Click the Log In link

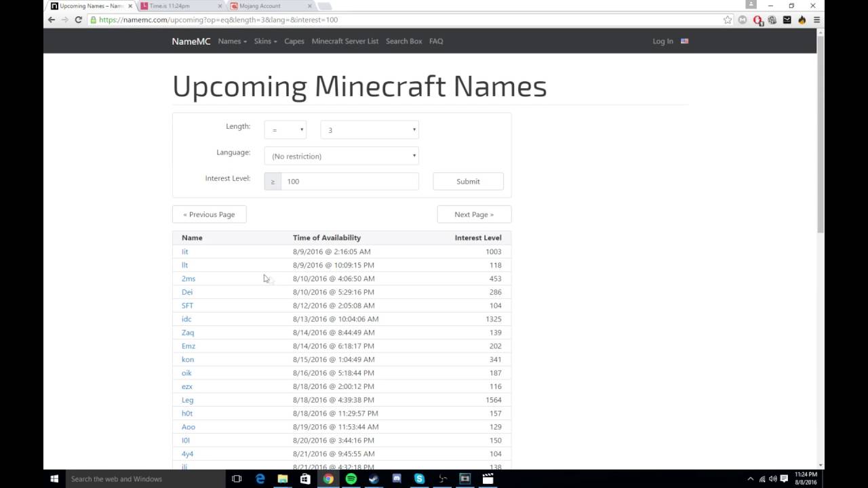tap(663, 41)
